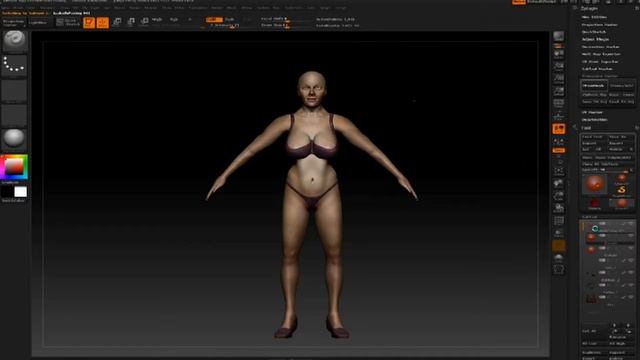Select the large current tool thumbnail
Image resolution: width=640 pixels, height=360 pixels.
pos(594,184)
